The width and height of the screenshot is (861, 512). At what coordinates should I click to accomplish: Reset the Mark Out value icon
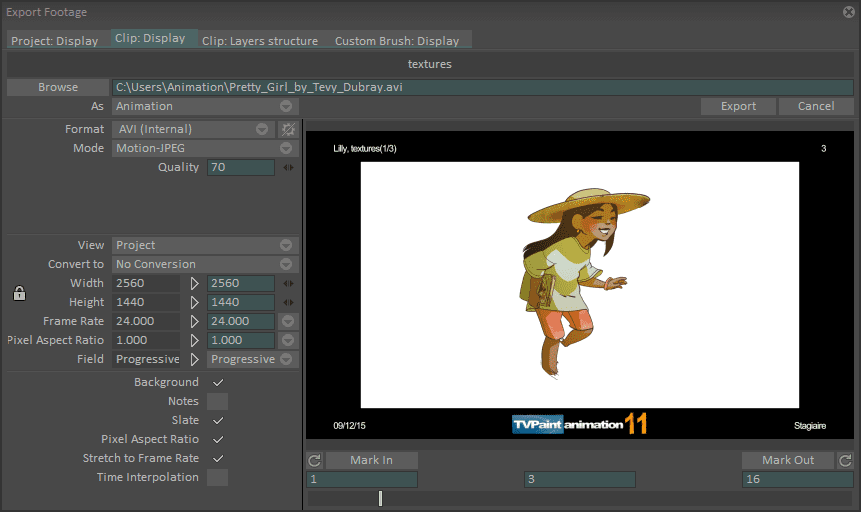tap(846, 460)
